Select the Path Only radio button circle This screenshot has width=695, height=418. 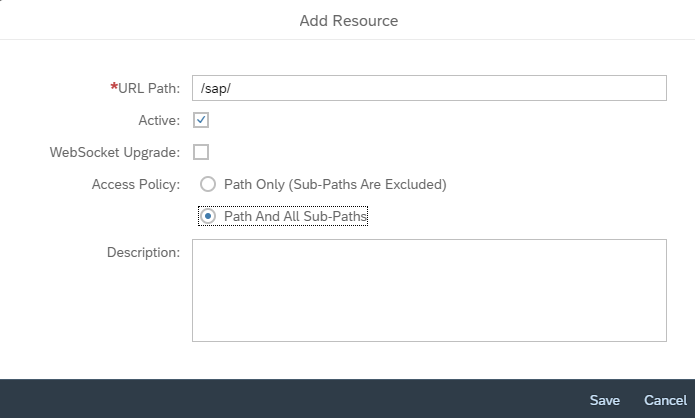tap(208, 184)
